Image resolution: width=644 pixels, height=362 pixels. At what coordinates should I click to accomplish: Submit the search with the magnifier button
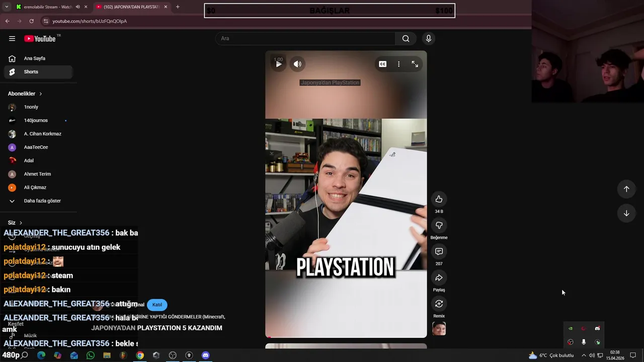click(x=406, y=39)
